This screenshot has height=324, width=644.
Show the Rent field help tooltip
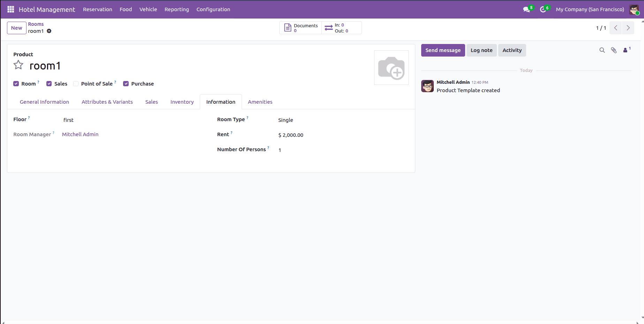[232, 133]
